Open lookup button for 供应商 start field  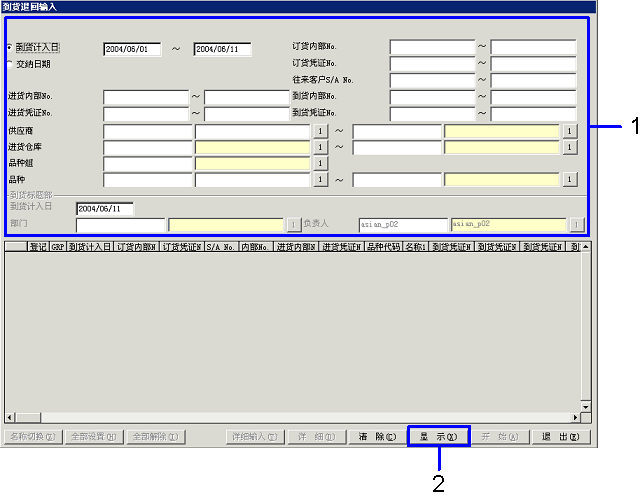point(321,131)
